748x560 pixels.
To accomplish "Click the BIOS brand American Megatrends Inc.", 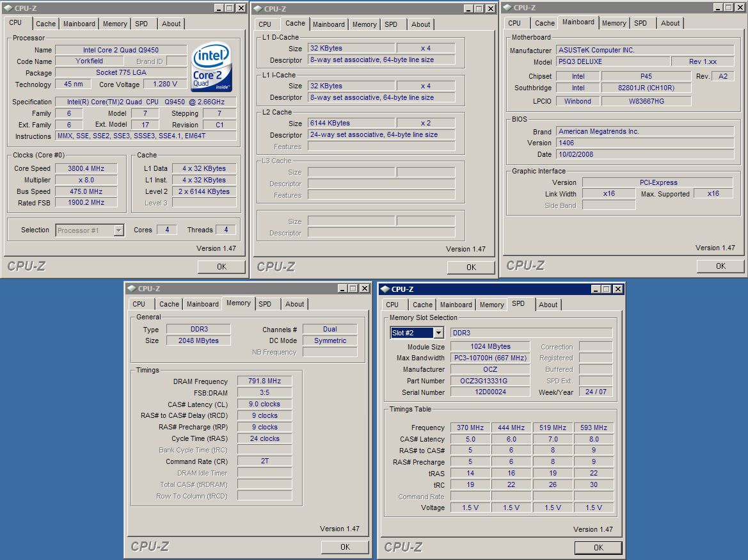I will (x=645, y=131).
